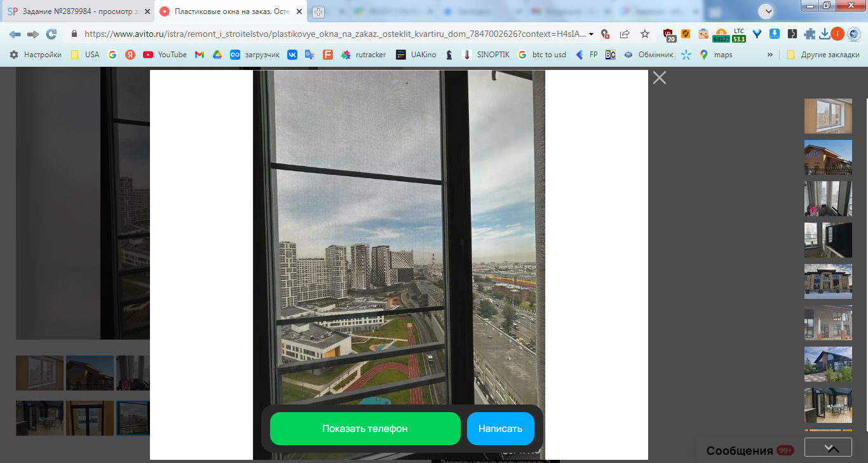
Task: Show hidden bookmarks via double-chevron
Action: point(770,55)
